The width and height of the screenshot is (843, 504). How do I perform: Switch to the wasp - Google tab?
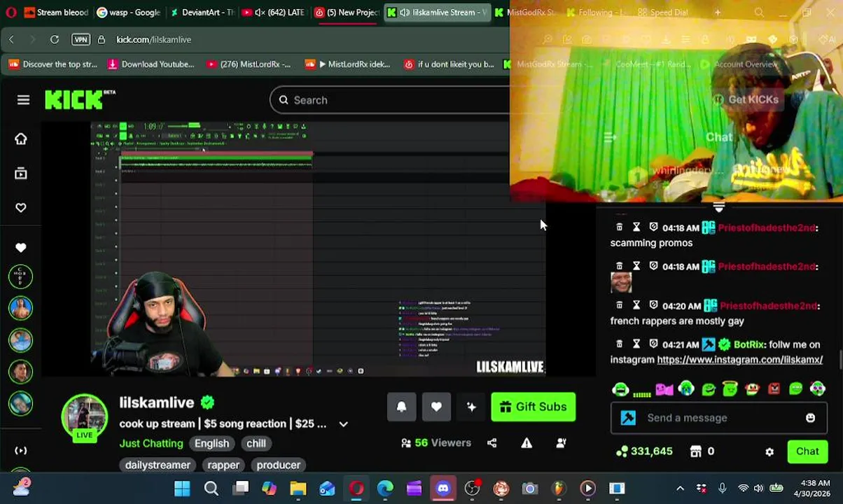pos(128,13)
